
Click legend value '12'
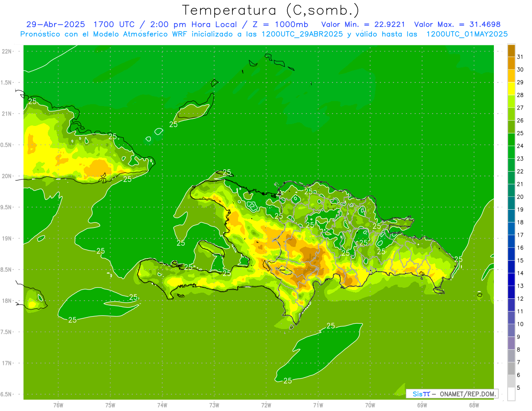click(x=520, y=298)
